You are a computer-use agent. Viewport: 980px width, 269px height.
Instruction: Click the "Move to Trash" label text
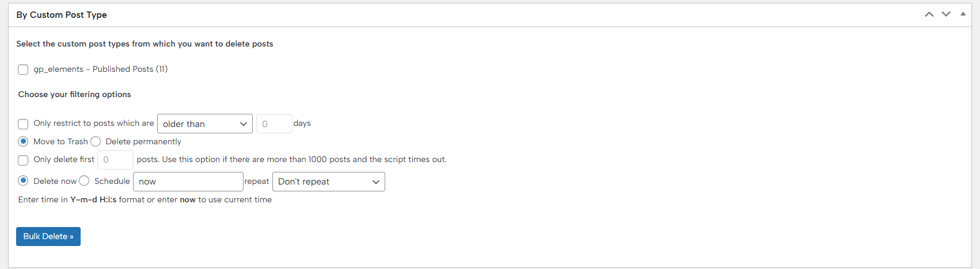[x=60, y=141]
